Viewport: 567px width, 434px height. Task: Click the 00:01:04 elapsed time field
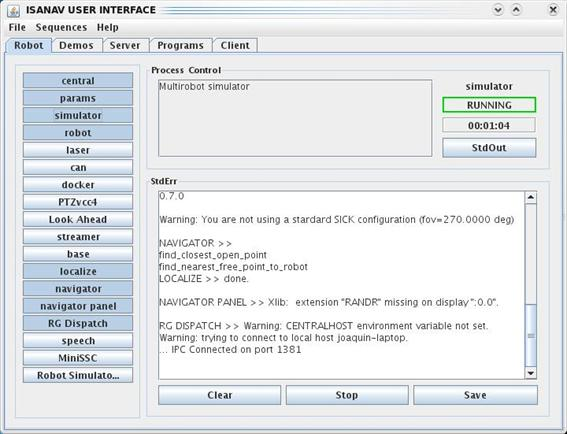pyautogui.click(x=489, y=125)
